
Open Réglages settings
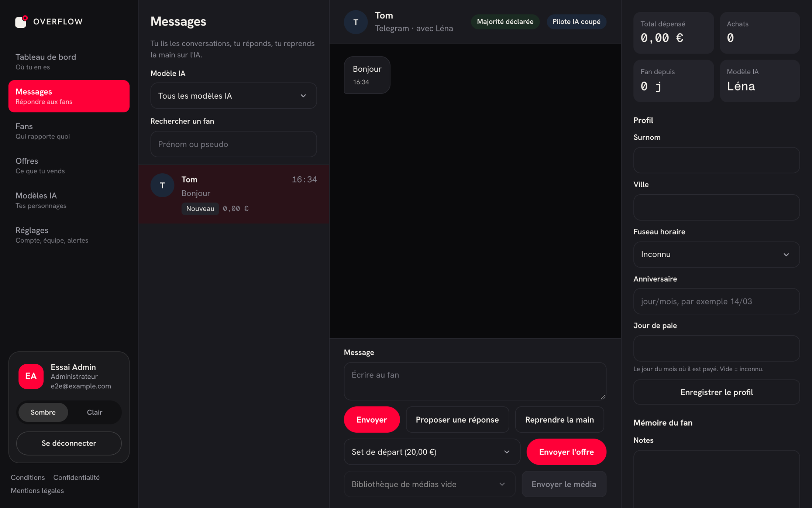pyautogui.click(x=69, y=235)
